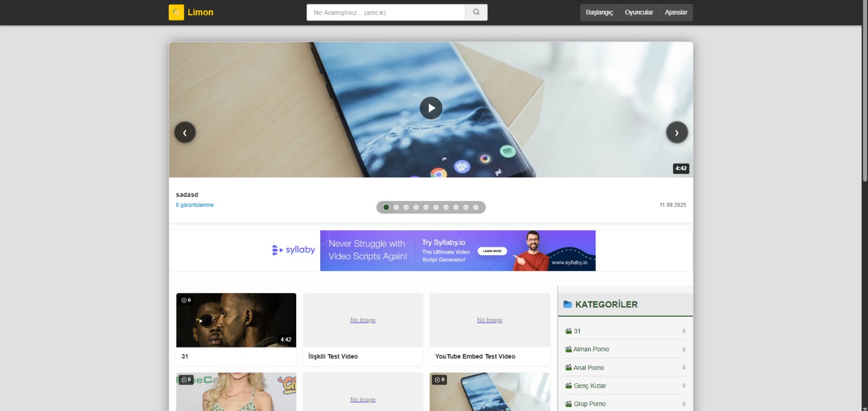Advance to the next slide arrow
Image resolution: width=868 pixels, height=411 pixels.
(x=676, y=132)
